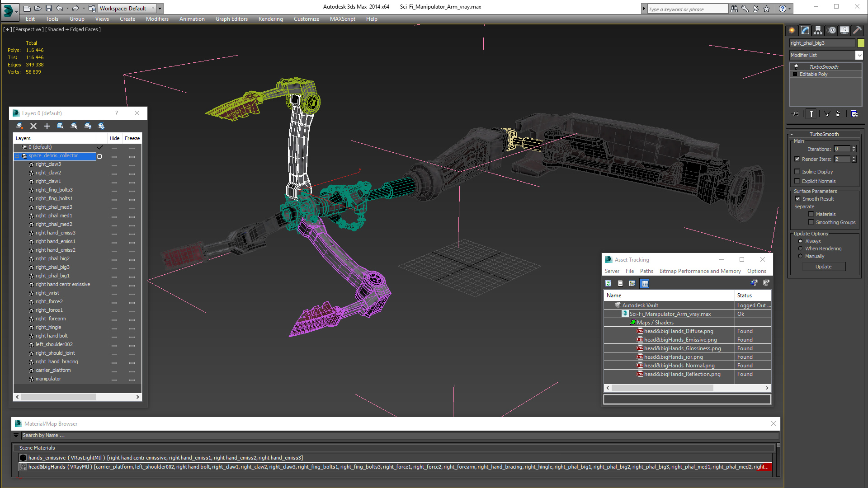Image resolution: width=868 pixels, height=488 pixels.
Task: Click the Open File folder icon
Action: coord(38,8)
